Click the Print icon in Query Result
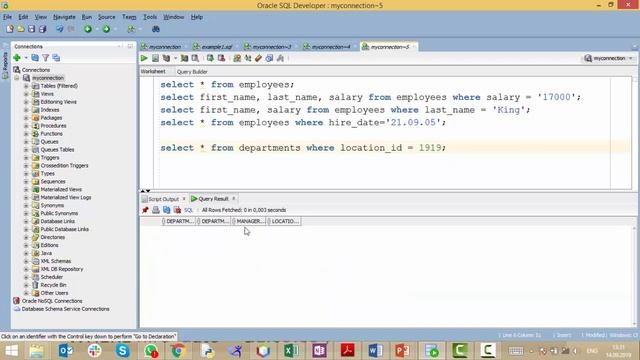640x360 pixels. click(156, 210)
